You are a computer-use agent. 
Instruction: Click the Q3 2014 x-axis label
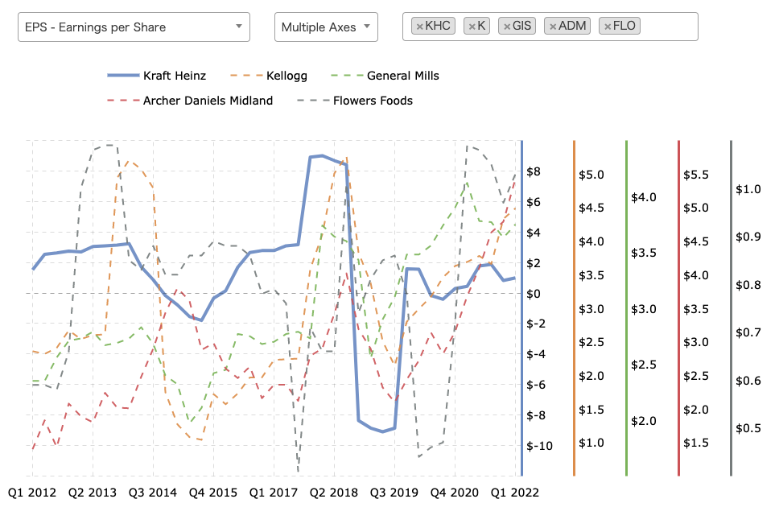point(153,493)
